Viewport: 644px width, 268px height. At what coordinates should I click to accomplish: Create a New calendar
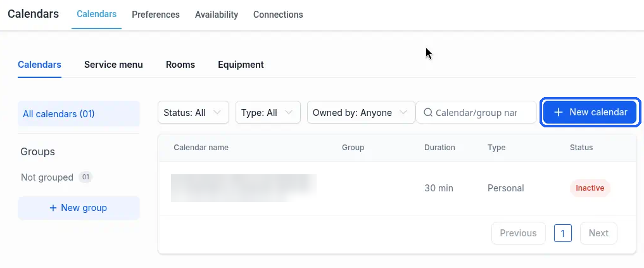coord(590,112)
